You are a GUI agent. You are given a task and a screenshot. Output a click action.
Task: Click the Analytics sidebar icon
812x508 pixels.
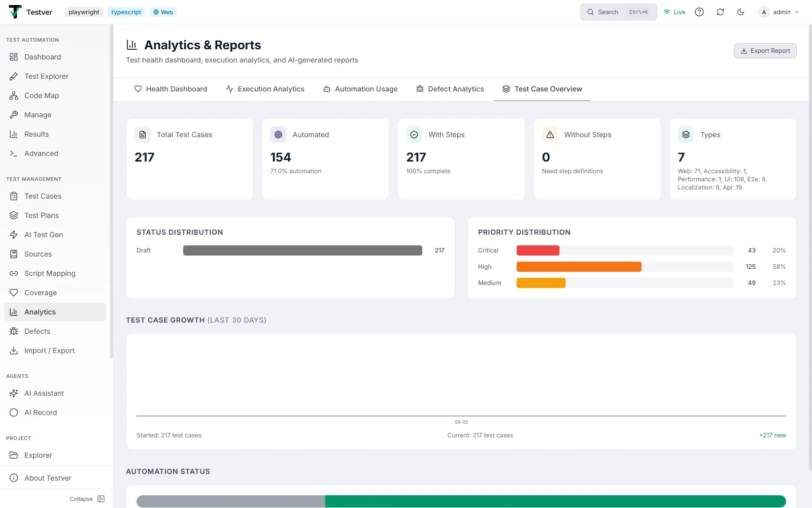point(14,312)
